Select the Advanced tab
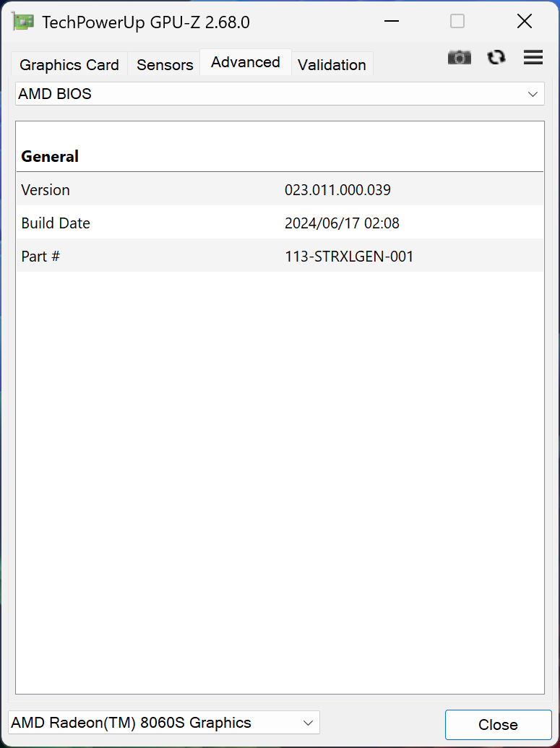560x748 pixels. (x=246, y=63)
